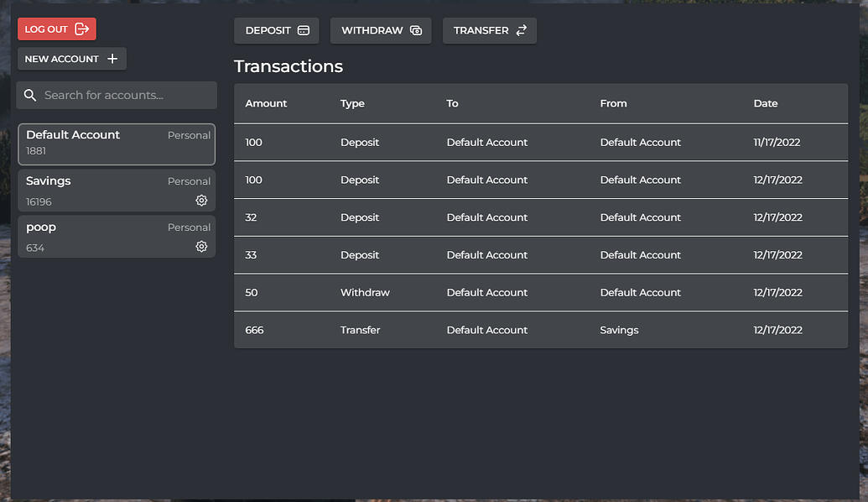Screen dimensions: 868x502
Task: Click the Savings cell in From column
Action: tap(619, 330)
